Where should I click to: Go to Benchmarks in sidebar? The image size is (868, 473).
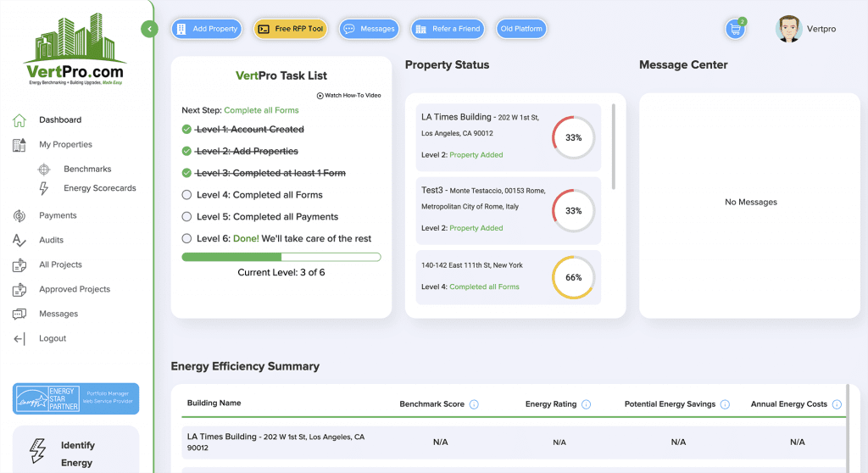click(87, 169)
